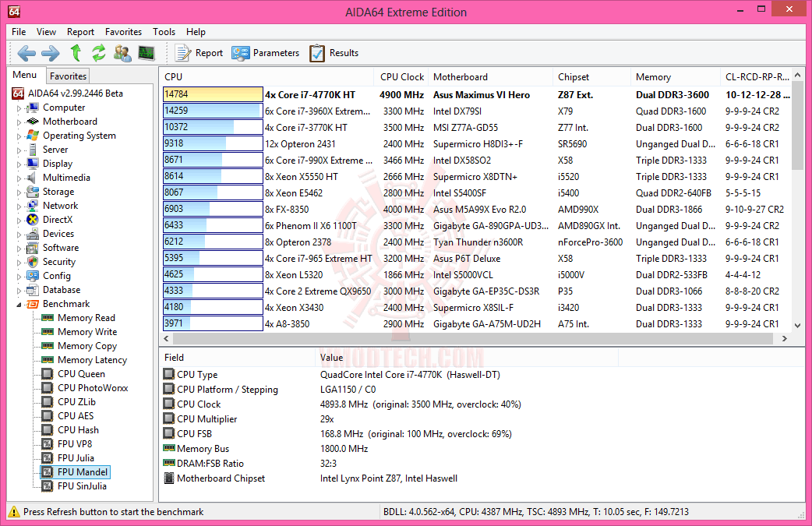Open the View menu
Viewport: 812px width, 526px height.
46,32
